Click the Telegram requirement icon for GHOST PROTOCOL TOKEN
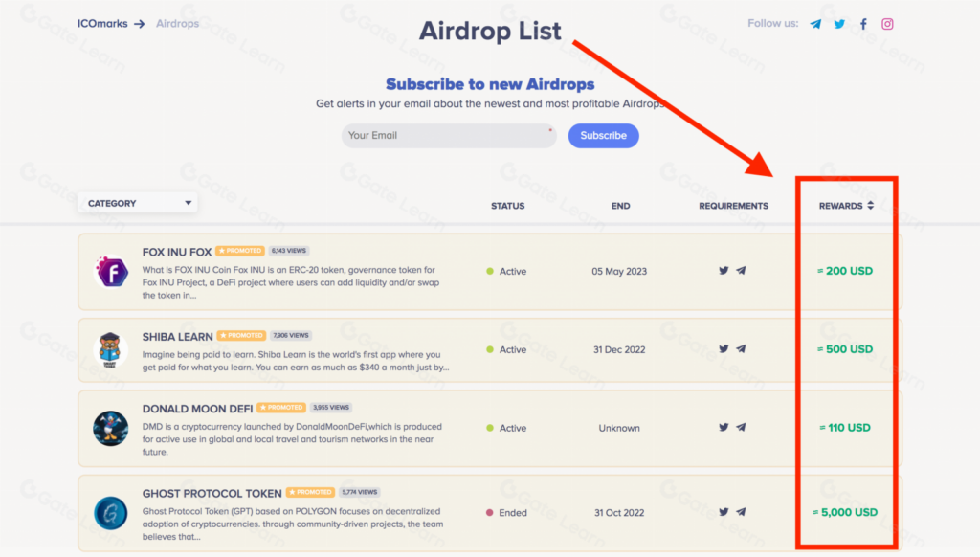This screenshot has height=557, width=980. [x=741, y=512]
